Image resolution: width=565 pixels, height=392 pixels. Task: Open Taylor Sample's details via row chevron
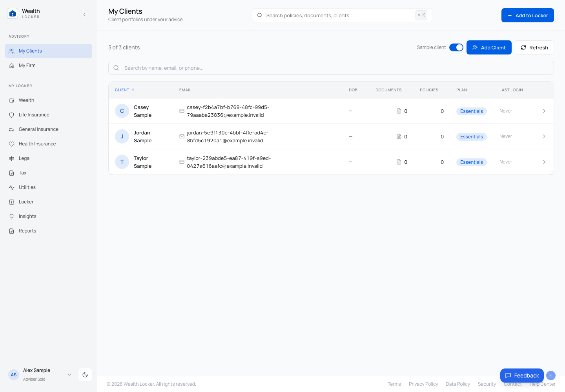544,162
